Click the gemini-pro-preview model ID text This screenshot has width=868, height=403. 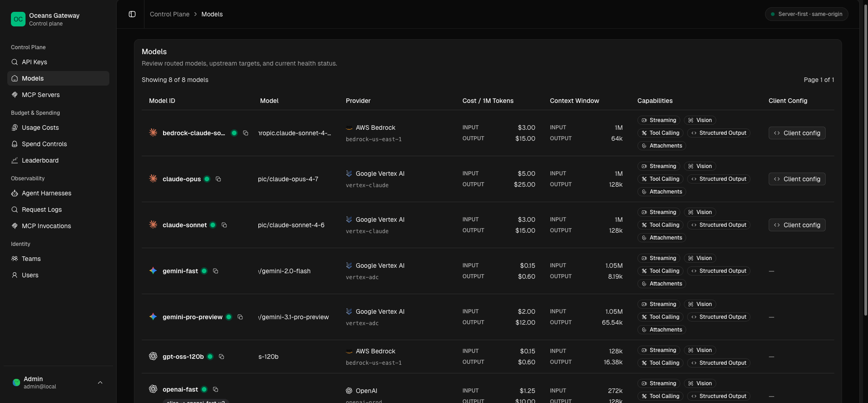click(x=193, y=317)
